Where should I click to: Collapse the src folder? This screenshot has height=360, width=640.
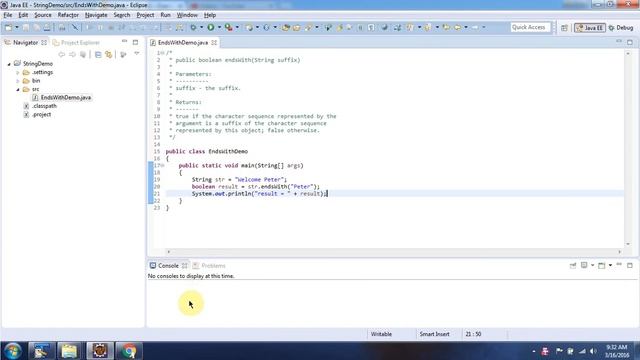[18, 89]
